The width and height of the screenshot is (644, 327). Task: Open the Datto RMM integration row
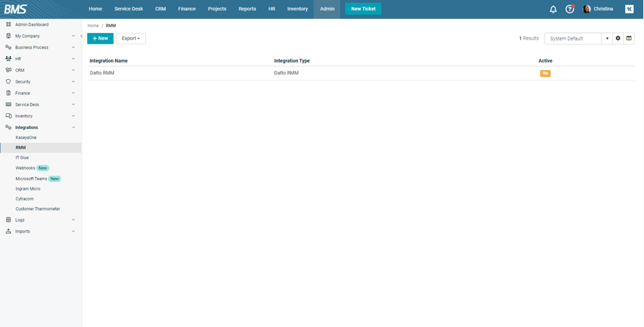[x=102, y=73]
